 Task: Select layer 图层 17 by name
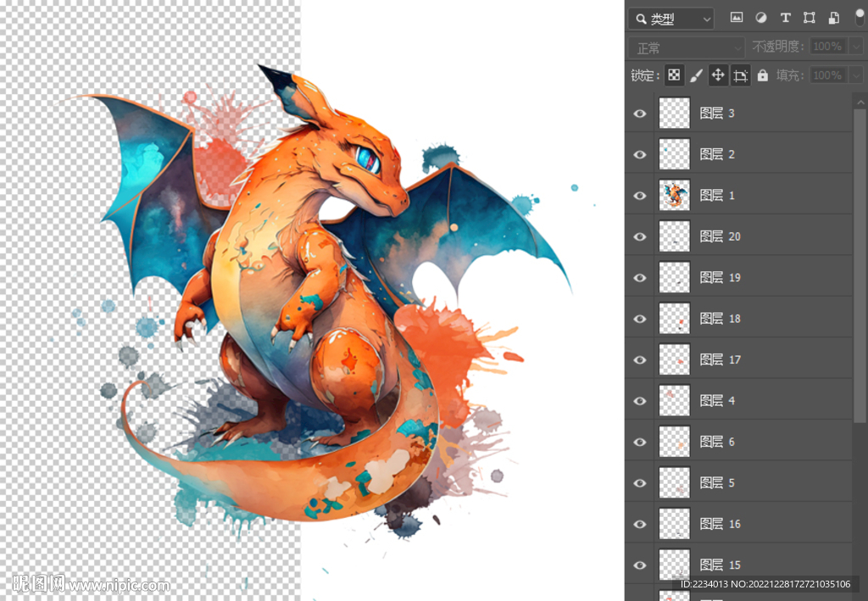(x=720, y=359)
